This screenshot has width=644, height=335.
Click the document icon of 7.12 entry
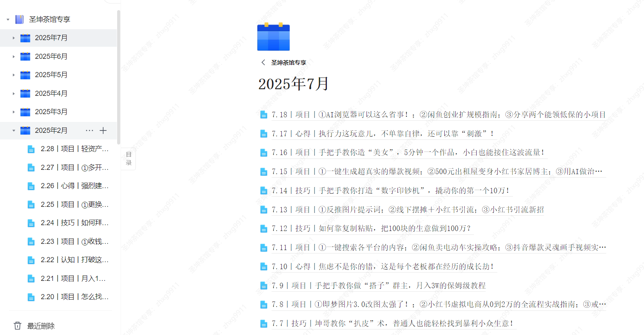pos(264,229)
